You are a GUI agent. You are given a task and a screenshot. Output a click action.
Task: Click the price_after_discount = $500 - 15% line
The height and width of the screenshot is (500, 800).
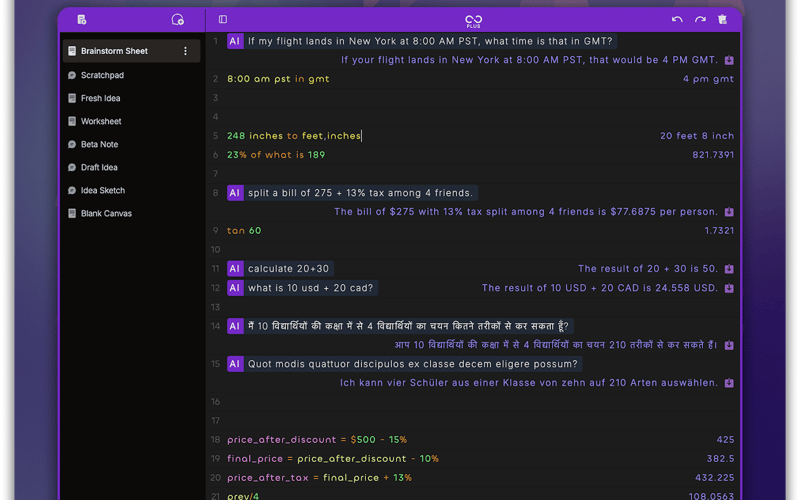[317, 439]
